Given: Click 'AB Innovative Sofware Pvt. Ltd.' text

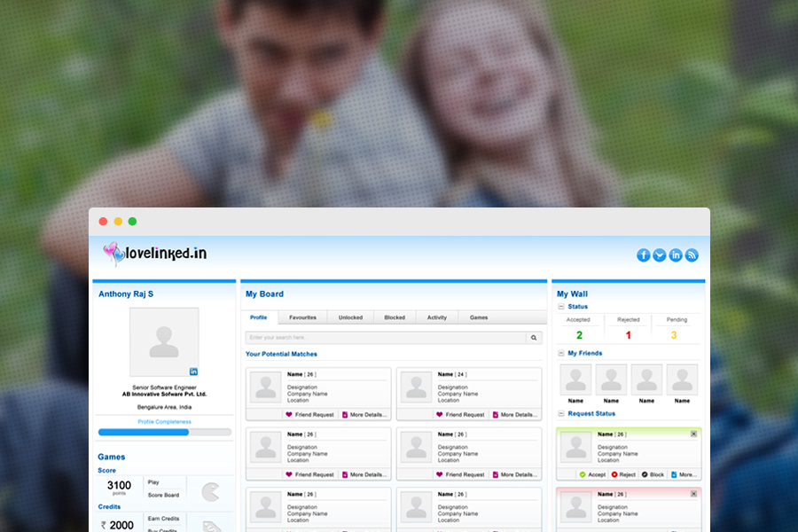Looking at the screenshot, I should [x=164, y=394].
